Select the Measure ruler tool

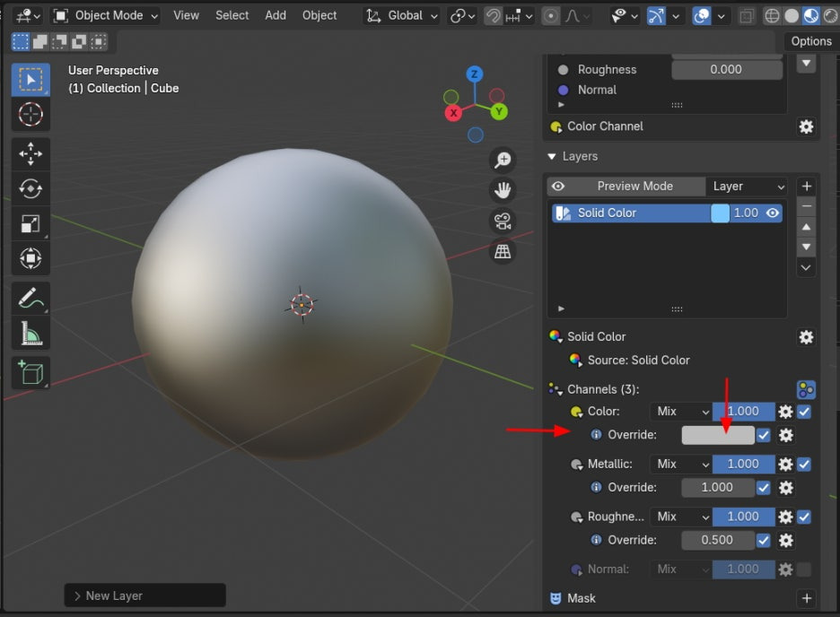tap(31, 334)
